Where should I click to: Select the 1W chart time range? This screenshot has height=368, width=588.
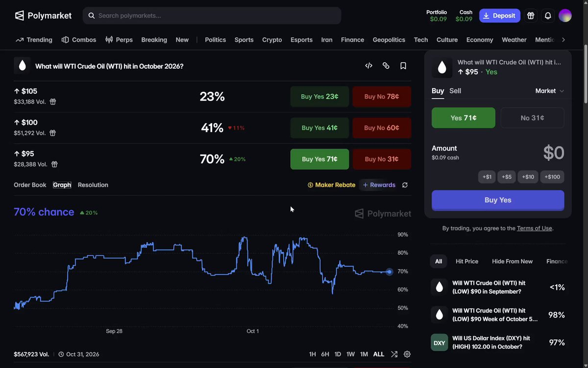350,354
